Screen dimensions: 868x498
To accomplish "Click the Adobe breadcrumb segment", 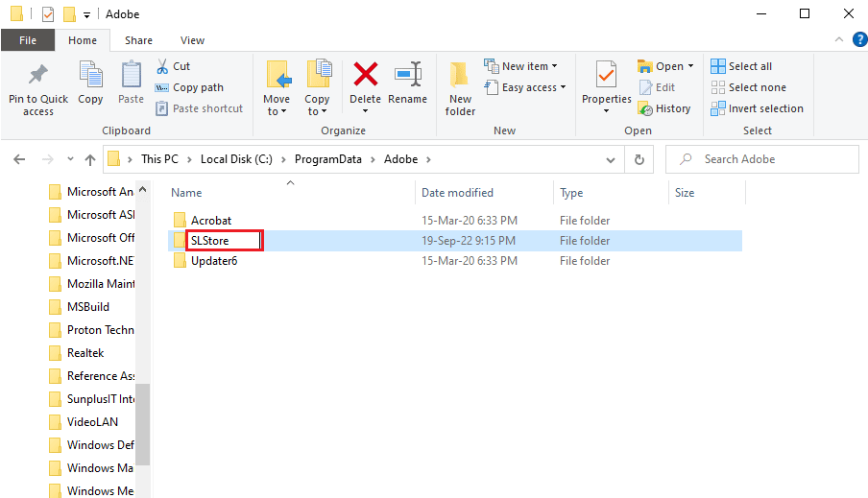I will tap(400, 159).
